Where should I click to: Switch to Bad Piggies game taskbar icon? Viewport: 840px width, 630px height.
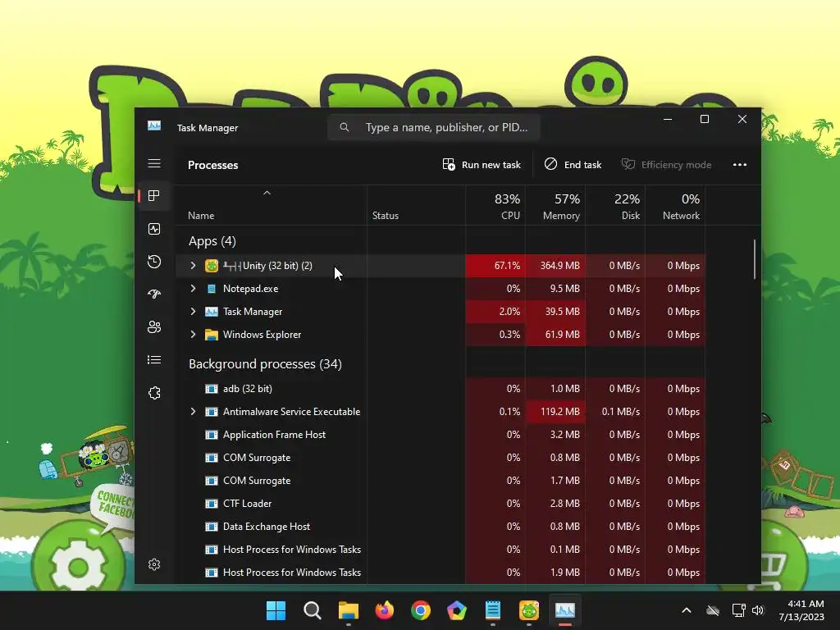point(529,610)
